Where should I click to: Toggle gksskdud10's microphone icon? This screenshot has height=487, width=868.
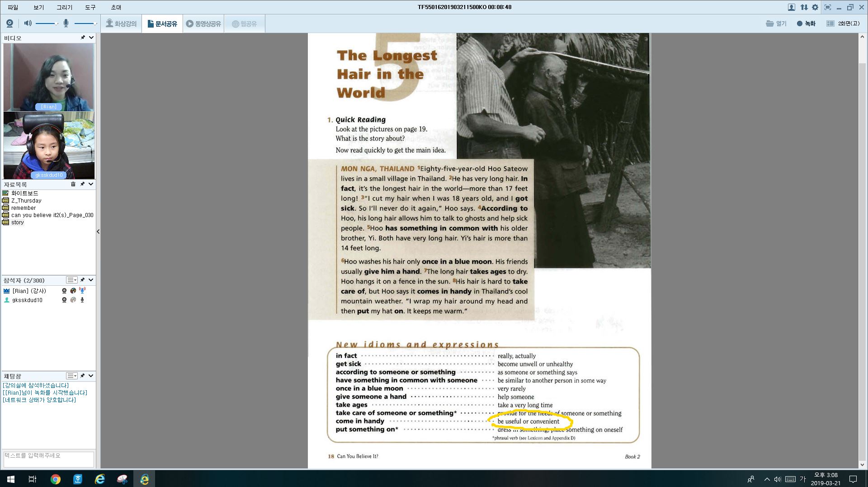(x=82, y=300)
